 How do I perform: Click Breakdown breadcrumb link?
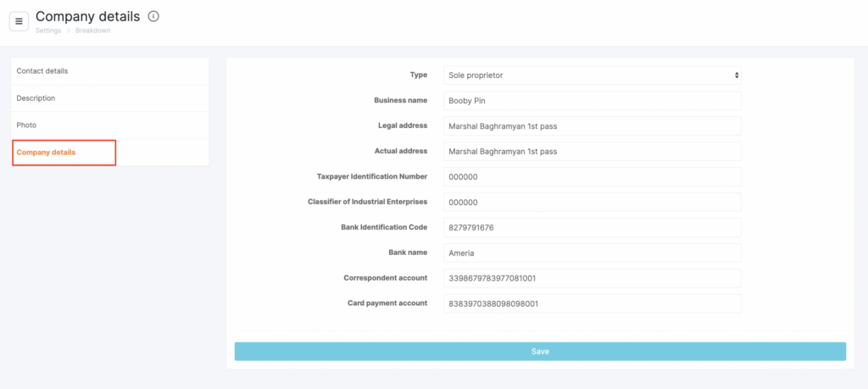92,31
